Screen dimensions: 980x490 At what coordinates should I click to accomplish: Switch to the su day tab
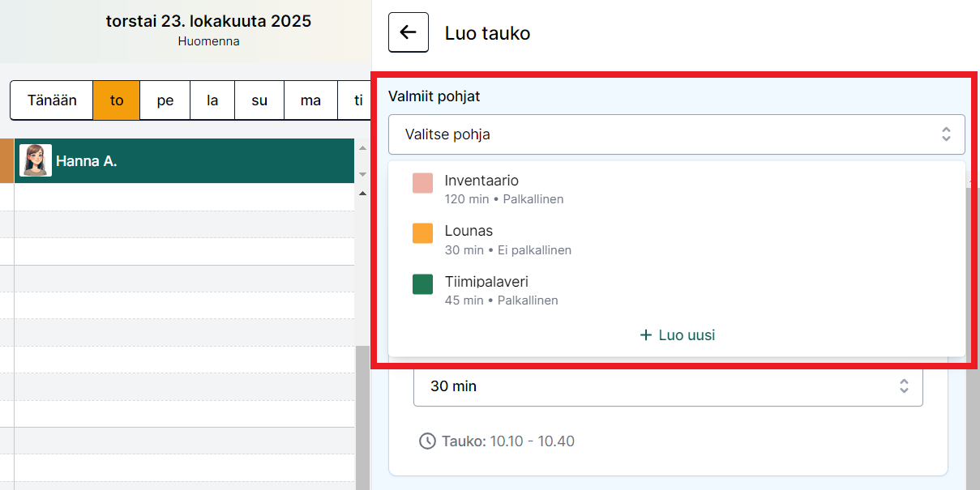click(259, 100)
